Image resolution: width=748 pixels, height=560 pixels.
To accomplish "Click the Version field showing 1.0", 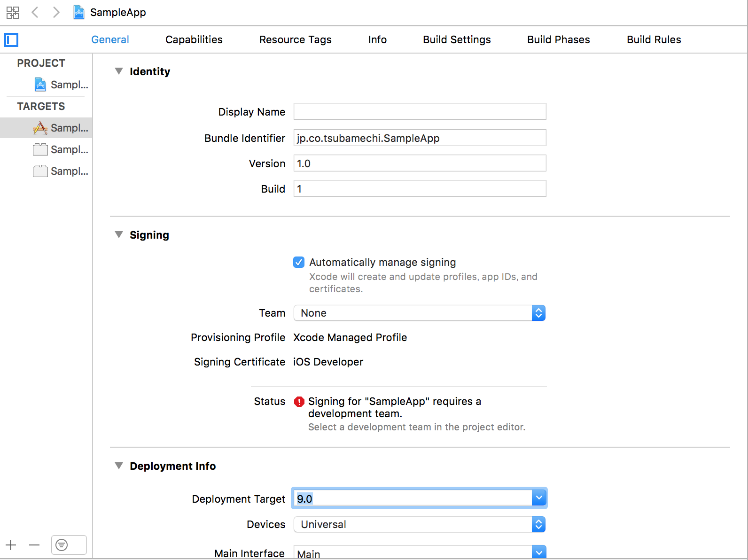I will 420,163.
